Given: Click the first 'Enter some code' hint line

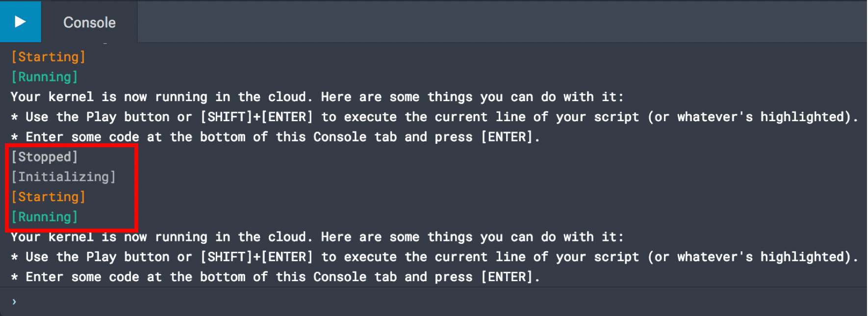Looking at the screenshot, I should pyautogui.click(x=275, y=137).
